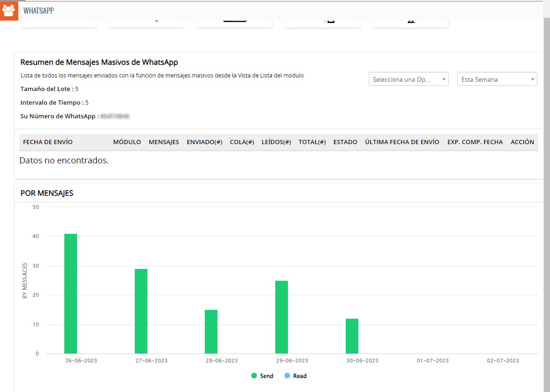Open the 'Esta Semana' period dropdown
Image resolution: width=550 pixels, height=392 pixels.
pos(497,79)
